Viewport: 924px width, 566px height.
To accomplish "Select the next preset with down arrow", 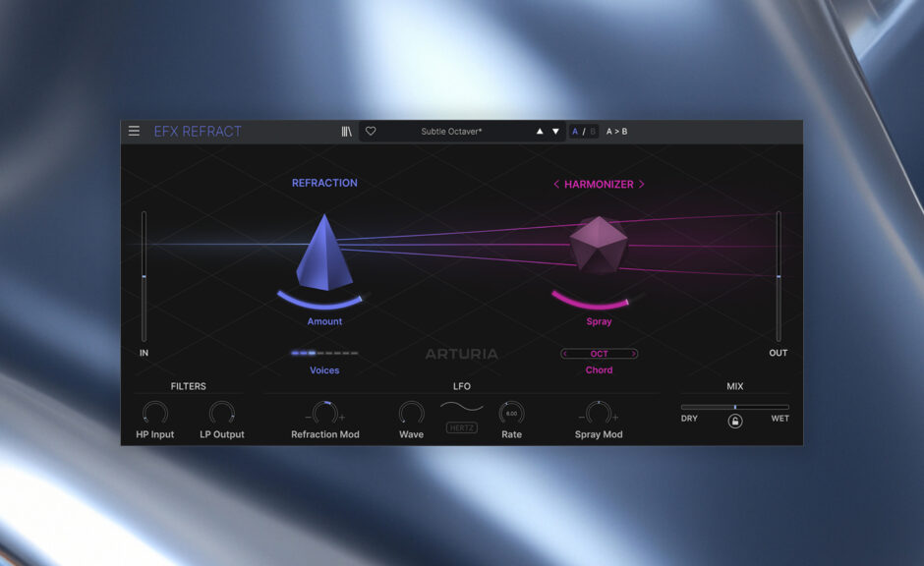I will 555,131.
